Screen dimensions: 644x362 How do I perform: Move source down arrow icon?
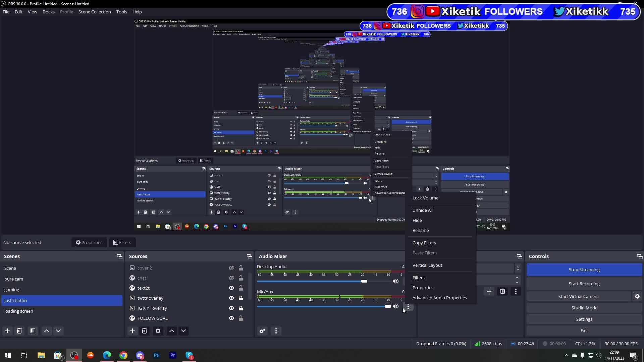183,331
